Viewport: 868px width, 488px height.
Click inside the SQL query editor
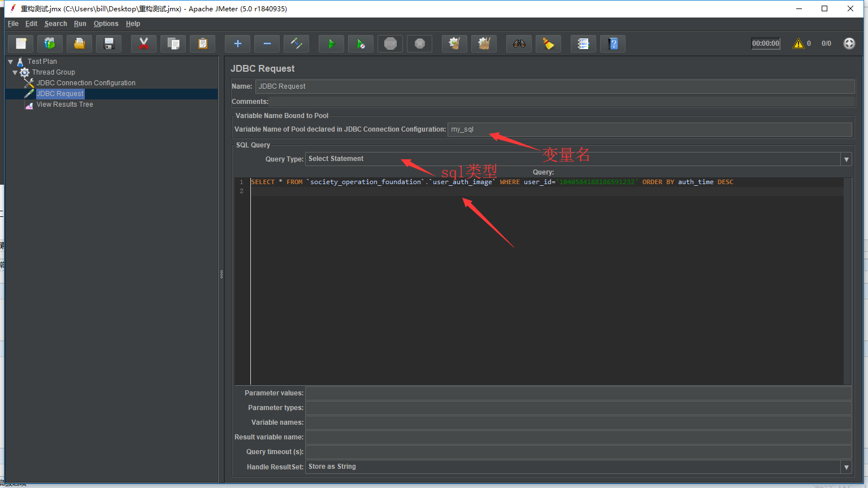click(547, 282)
